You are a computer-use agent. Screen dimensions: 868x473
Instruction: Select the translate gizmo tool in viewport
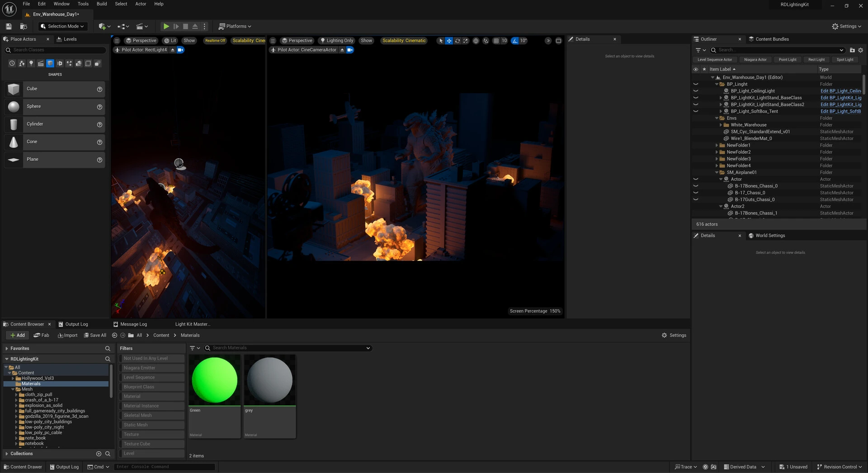pyautogui.click(x=449, y=41)
